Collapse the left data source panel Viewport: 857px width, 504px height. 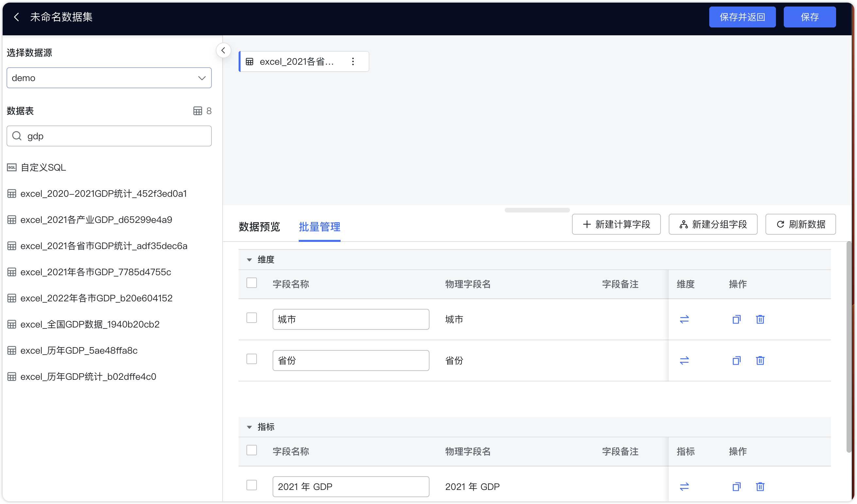click(x=223, y=50)
